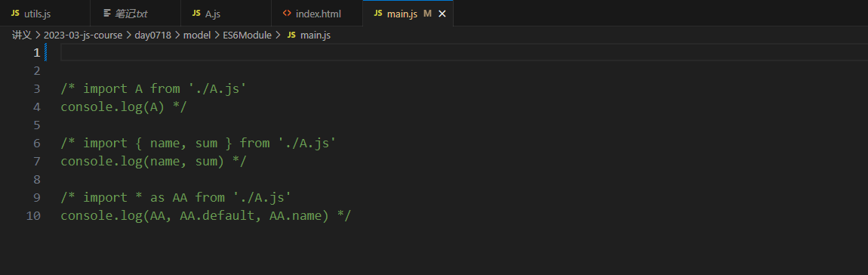
Task: Click line number 6 in gutter
Action: pos(37,143)
